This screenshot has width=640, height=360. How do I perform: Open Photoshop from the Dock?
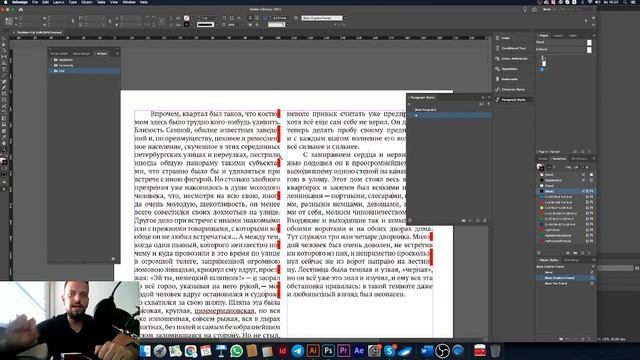click(328, 351)
